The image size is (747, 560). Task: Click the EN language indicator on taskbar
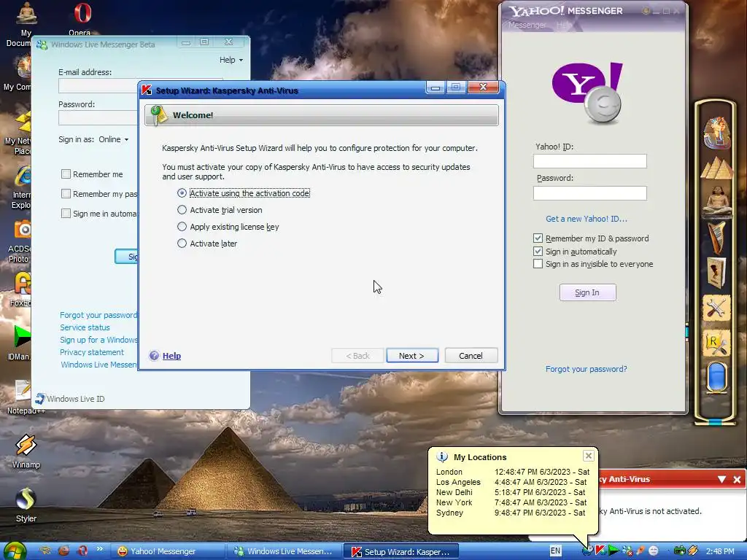pos(555,551)
